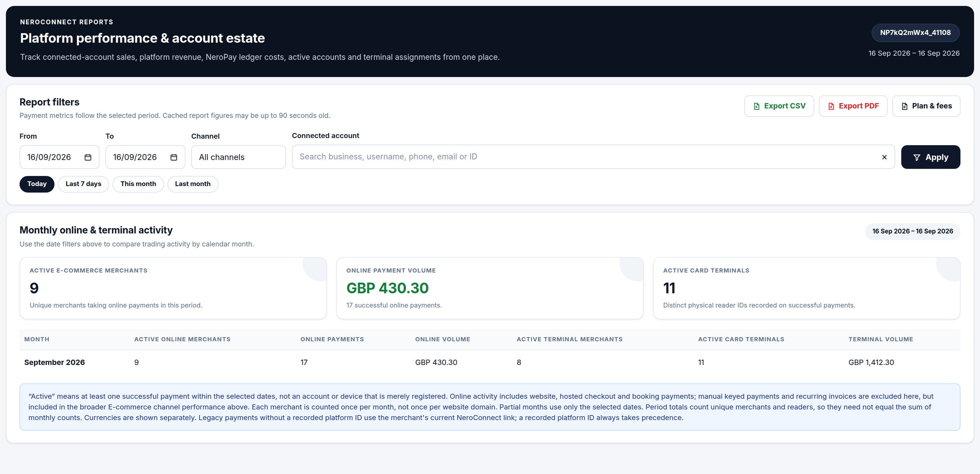Viewport: 980px width, 474px height.
Task: Open the To date calendar picker icon
Action: coord(174,157)
